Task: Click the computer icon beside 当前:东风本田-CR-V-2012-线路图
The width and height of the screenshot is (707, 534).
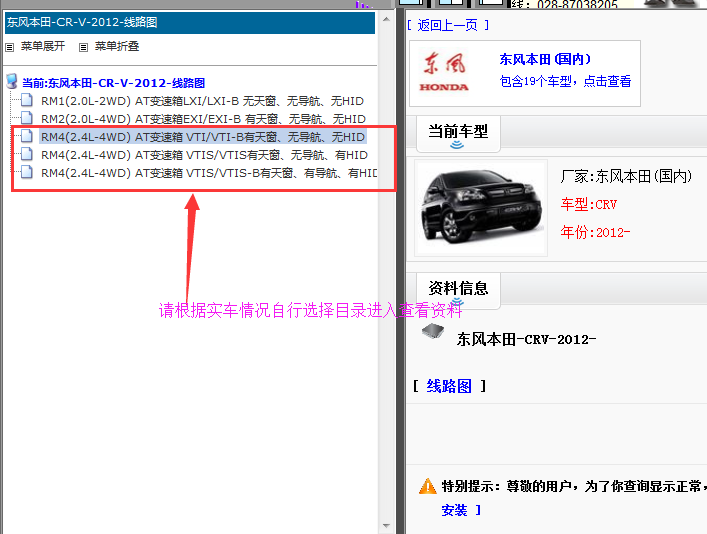Action: pyautogui.click(x=12, y=82)
